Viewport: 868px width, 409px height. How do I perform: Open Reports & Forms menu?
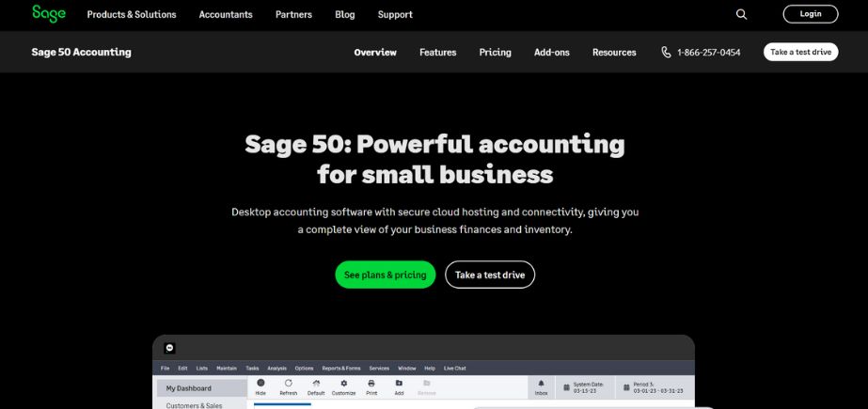pos(341,368)
